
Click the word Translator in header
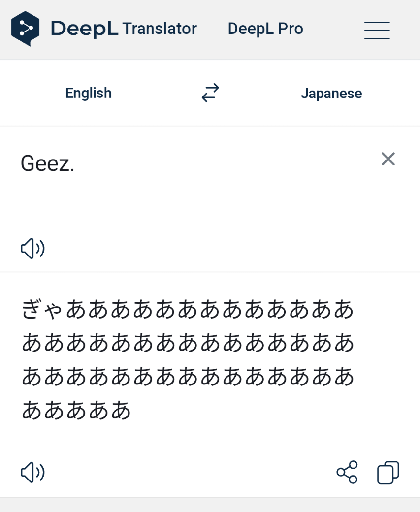click(x=160, y=29)
